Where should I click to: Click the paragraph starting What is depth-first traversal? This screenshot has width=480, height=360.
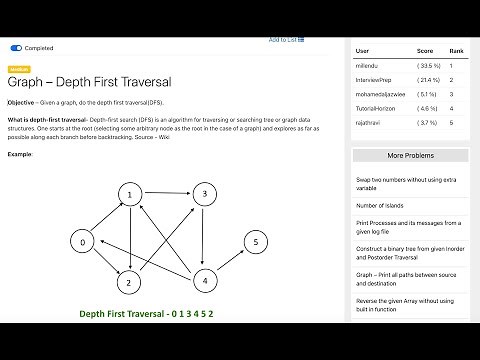(x=163, y=128)
